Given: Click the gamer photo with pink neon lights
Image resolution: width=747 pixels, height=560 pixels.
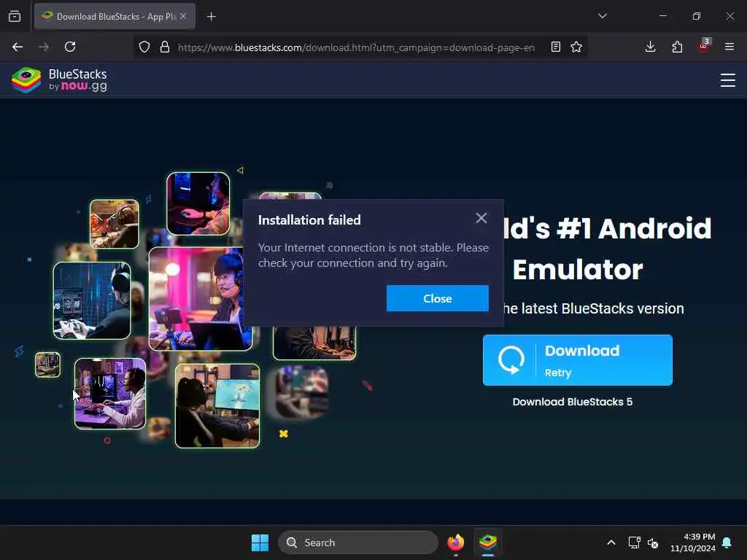Looking at the screenshot, I should coord(198,298).
